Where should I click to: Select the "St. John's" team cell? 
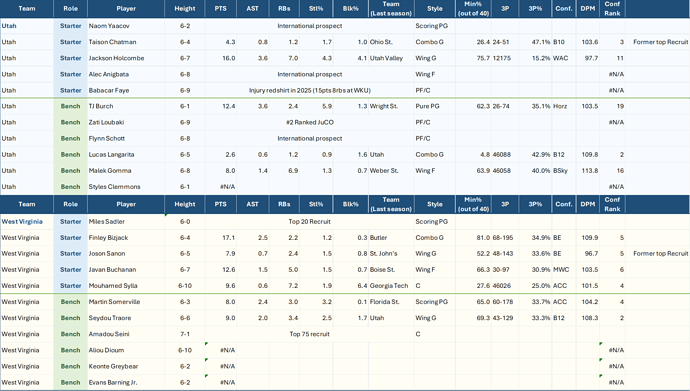pos(391,254)
